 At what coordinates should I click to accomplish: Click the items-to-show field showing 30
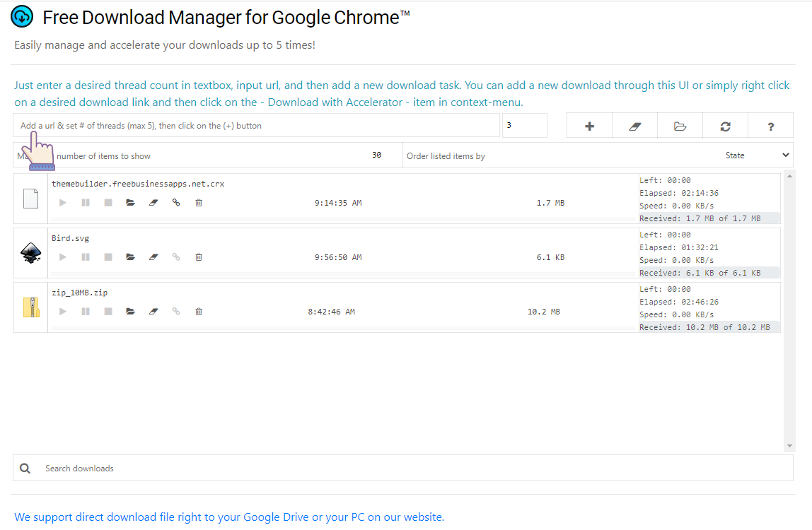(x=376, y=155)
